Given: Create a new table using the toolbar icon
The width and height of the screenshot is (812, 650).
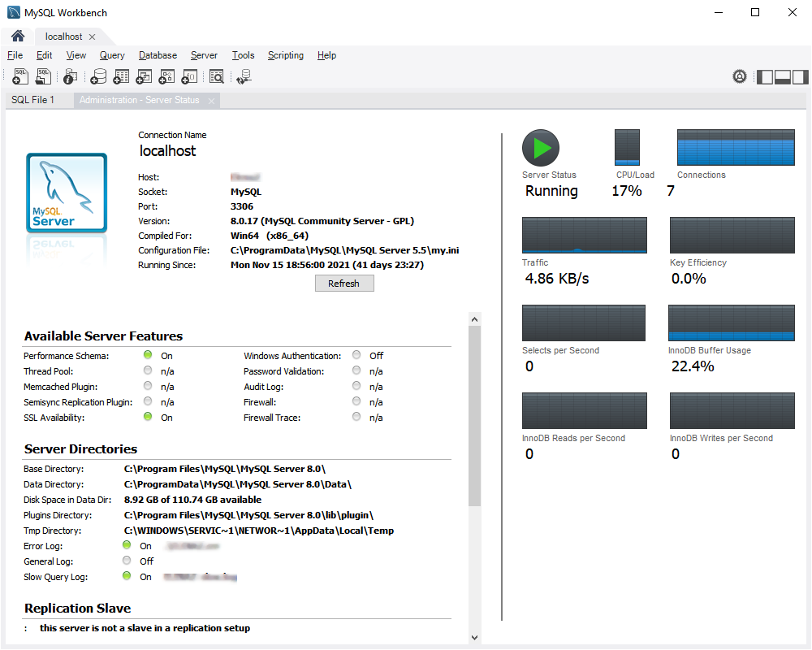Looking at the screenshot, I should tap(121, 76).
